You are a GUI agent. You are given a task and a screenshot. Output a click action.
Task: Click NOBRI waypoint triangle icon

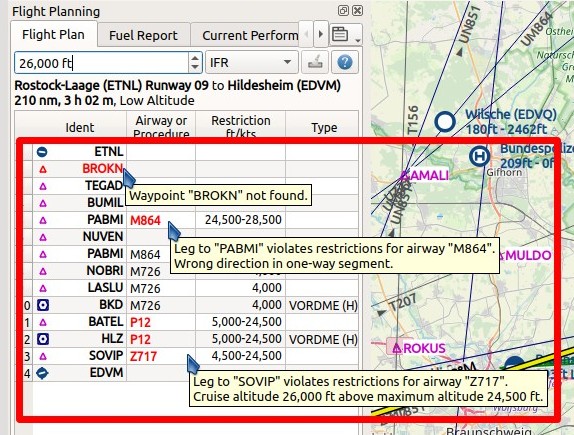coord(43,271)
